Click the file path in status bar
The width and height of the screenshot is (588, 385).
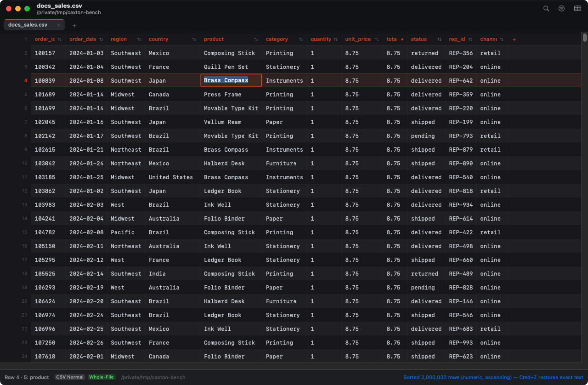tap(153, 377)
